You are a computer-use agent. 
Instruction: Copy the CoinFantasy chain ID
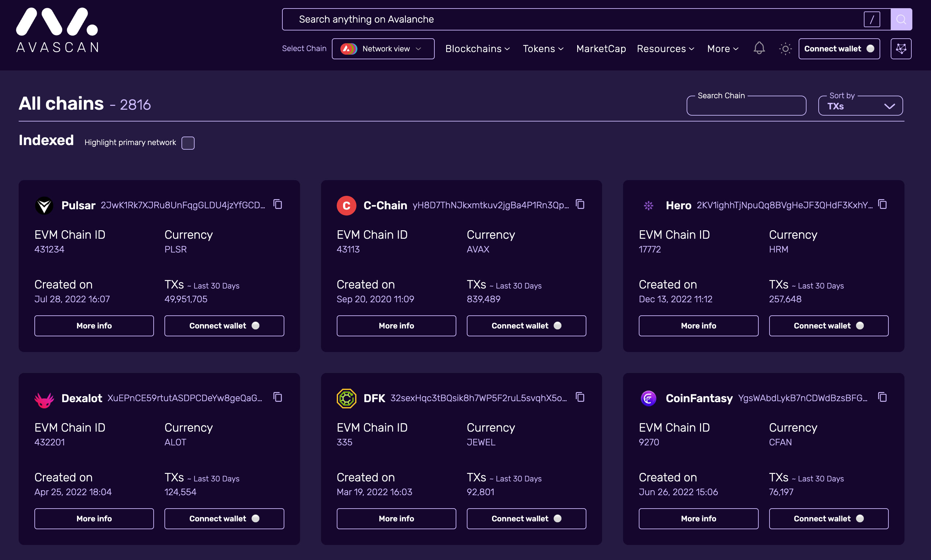point(882,397)
